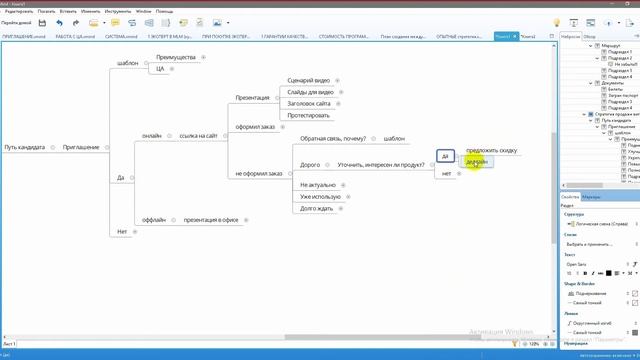Apply strikethrough to topic text
The image size is (640, 360).
600,273
